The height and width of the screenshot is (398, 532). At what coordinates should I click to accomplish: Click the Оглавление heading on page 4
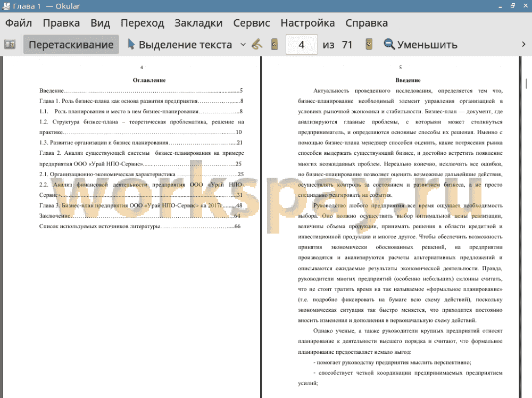coord(149,80)
